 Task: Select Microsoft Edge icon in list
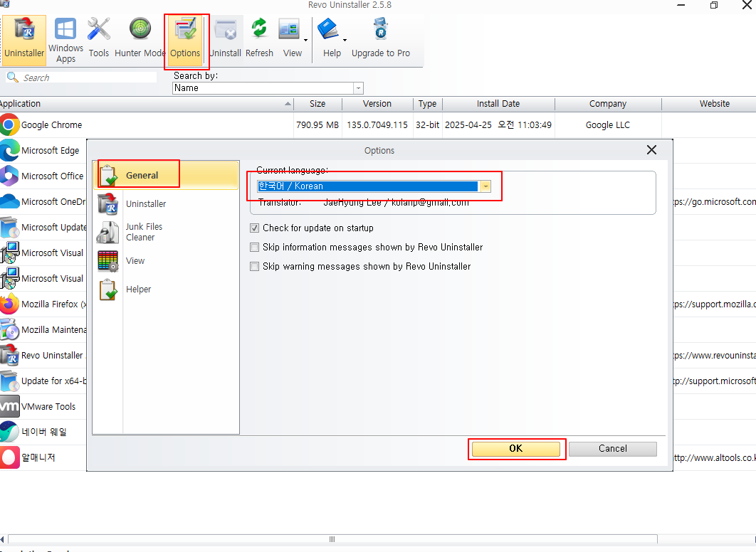point(10,150)
